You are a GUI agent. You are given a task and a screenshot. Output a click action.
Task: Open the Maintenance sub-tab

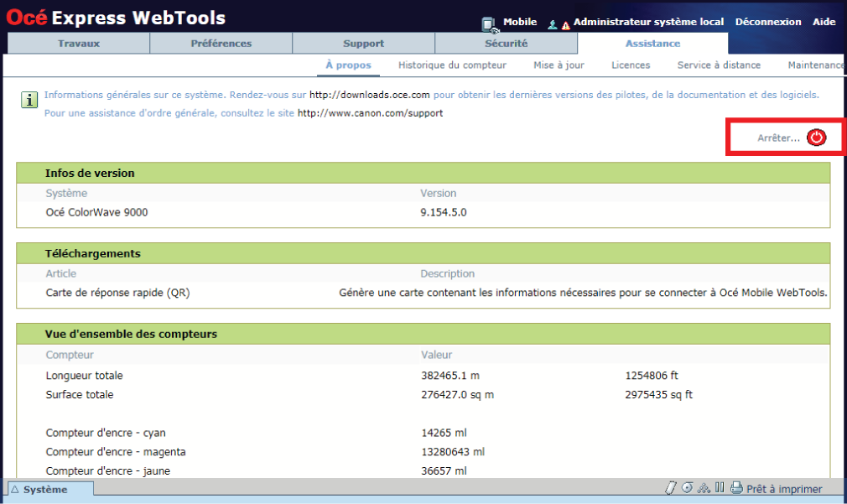(816, 65)
